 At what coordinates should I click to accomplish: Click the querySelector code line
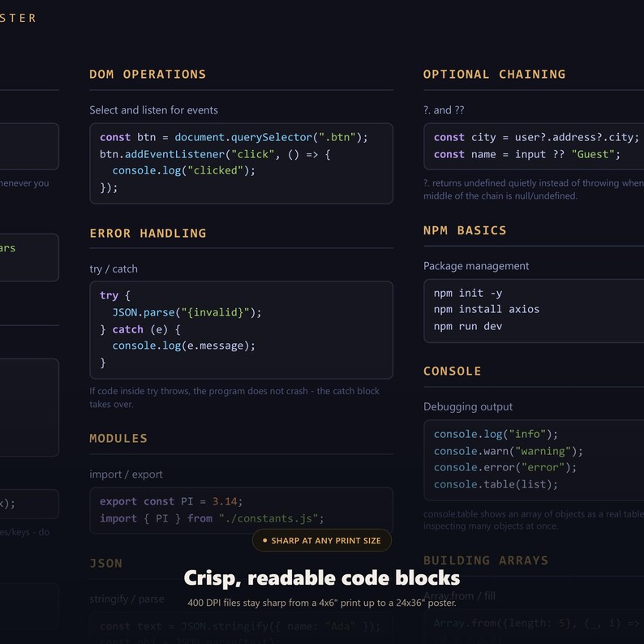pyautogui.click(x=234, y=137)
